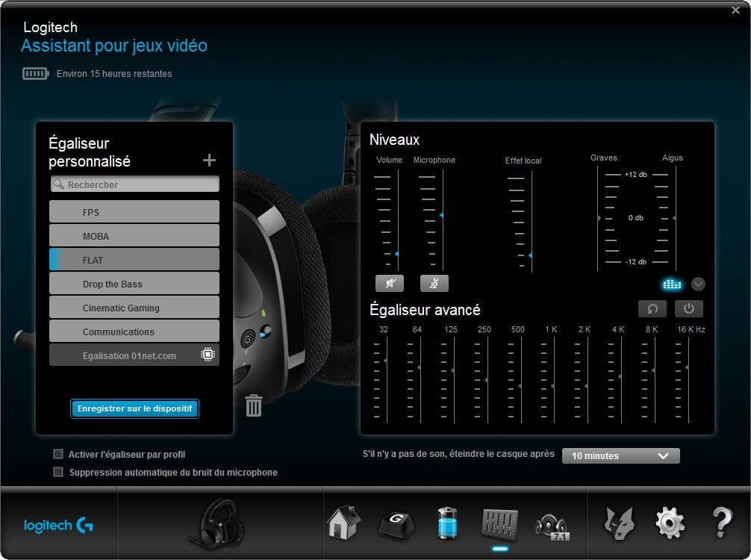Select the FLAT equalizer preset
This screenshot has height=560, width=751.
tap(134, 260)
